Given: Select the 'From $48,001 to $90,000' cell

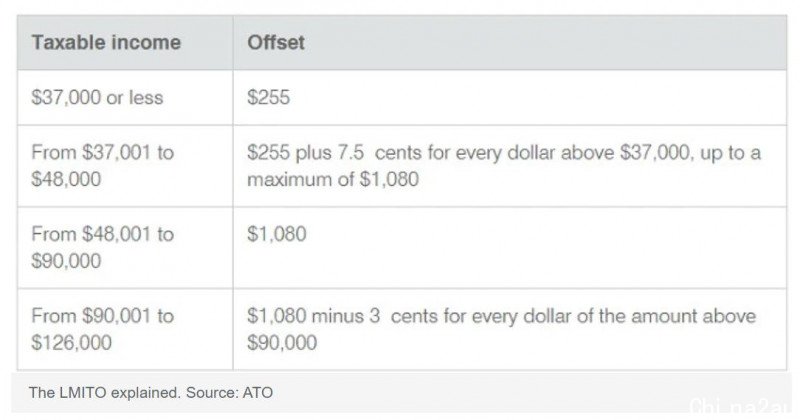Looking at the screenshot, I should tap(125, 248).
